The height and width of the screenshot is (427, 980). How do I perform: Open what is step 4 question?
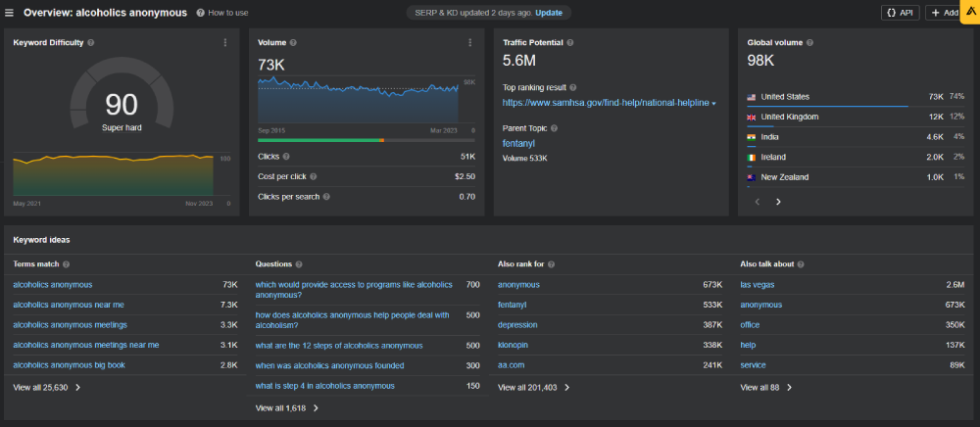(325, 386)
